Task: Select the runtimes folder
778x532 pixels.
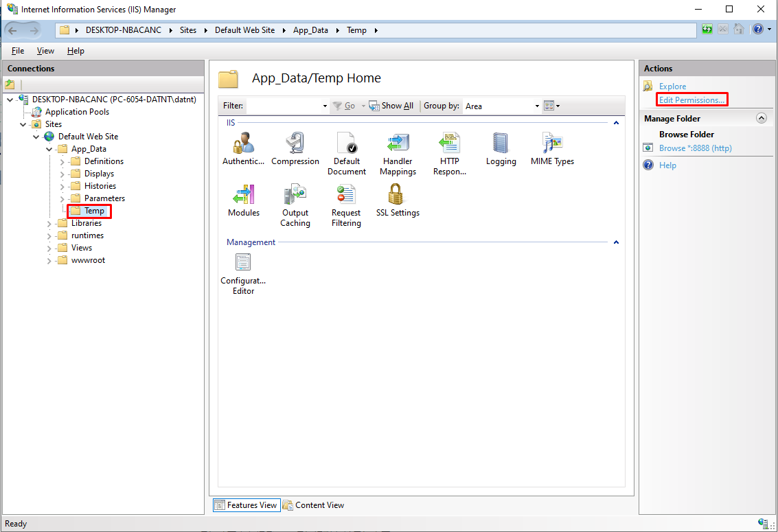Action: tap(87, 235)
